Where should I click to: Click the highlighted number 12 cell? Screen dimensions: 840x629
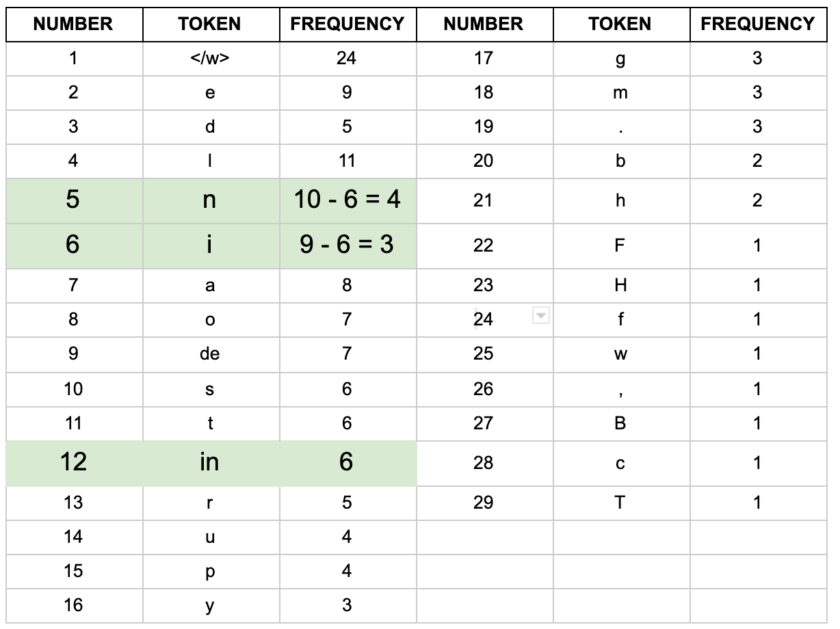coord(73,462)
